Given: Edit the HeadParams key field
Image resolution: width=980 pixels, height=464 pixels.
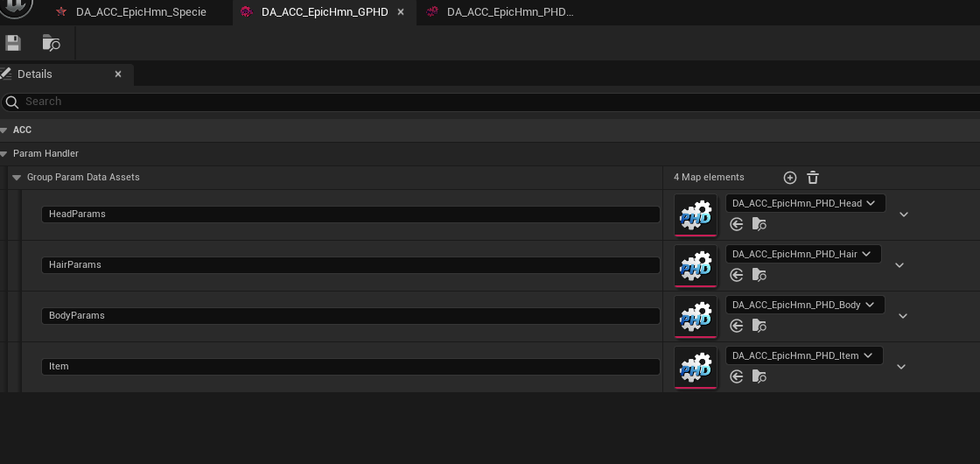Looking at the screenshot, I should [x=351, y=214].
